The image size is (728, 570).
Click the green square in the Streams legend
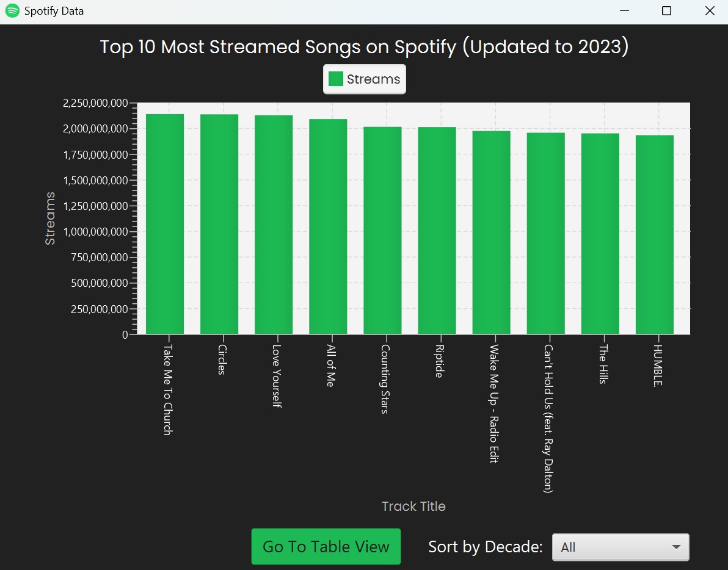(335, 79)
